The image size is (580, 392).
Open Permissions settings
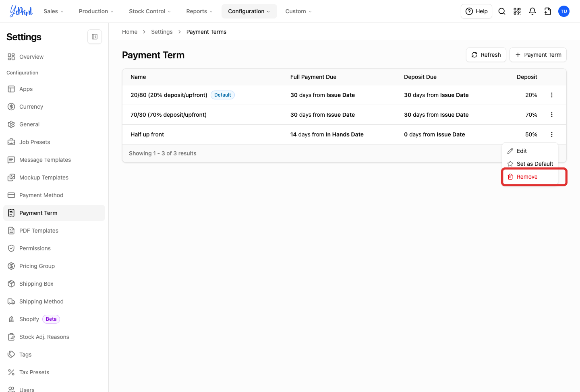pyautogui.click(x=54, y=248)
